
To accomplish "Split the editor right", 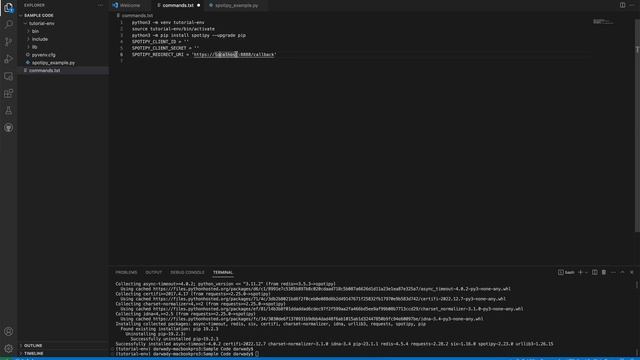I will (x=622, y=5).
